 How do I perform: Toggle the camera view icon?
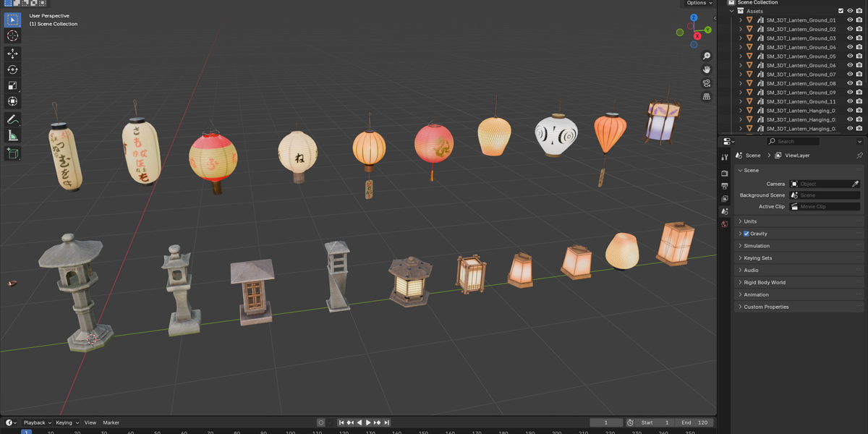[707, 83]
